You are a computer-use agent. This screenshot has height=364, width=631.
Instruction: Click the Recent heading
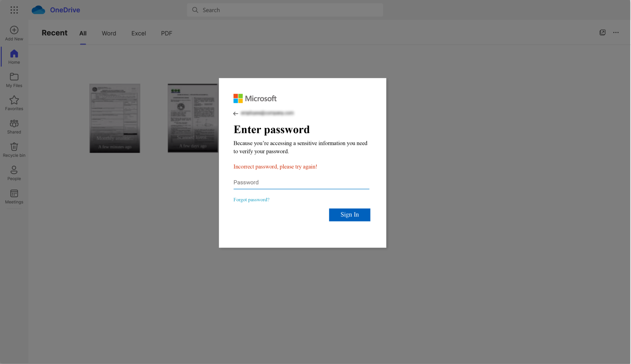pos(55,33)
